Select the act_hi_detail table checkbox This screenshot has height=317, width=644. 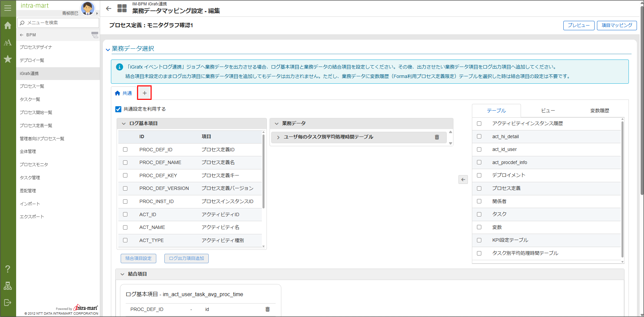(479, 136)
